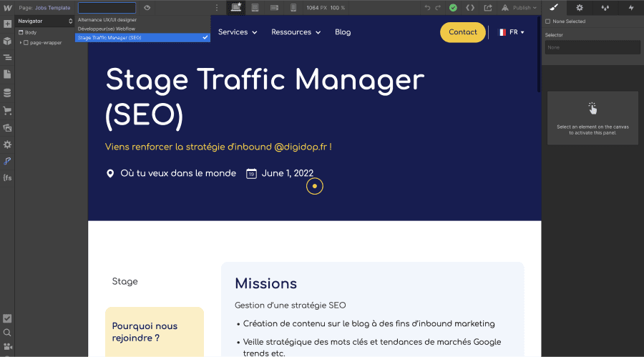644x357 pixels.
Task: Open the Export code icon
Action: [470, 7]
